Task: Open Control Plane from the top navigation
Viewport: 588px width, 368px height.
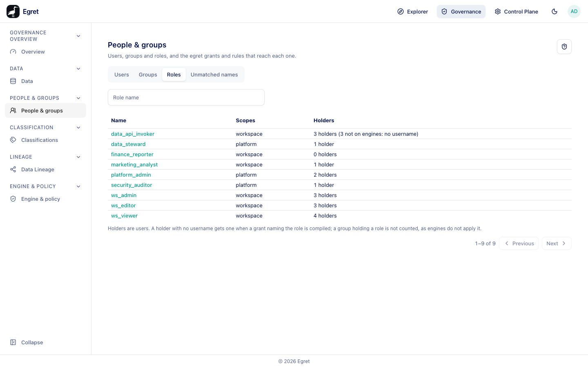Action: coord(517,11)
